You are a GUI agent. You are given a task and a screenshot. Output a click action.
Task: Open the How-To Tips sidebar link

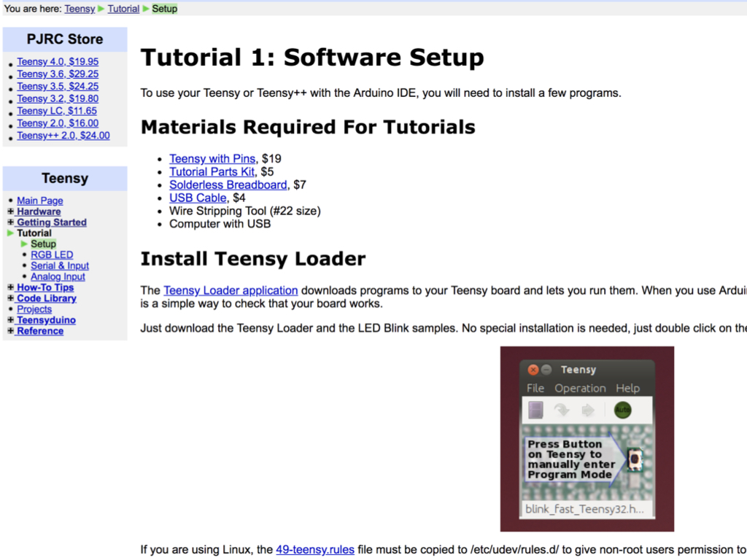click(x=45, y=287)
